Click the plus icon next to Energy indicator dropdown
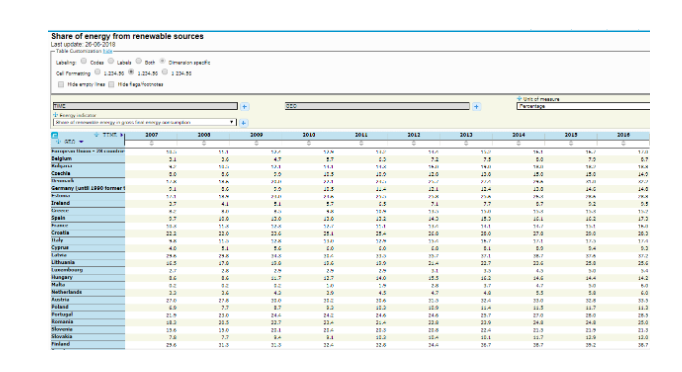682x372 pixels. tap(244, 123)
